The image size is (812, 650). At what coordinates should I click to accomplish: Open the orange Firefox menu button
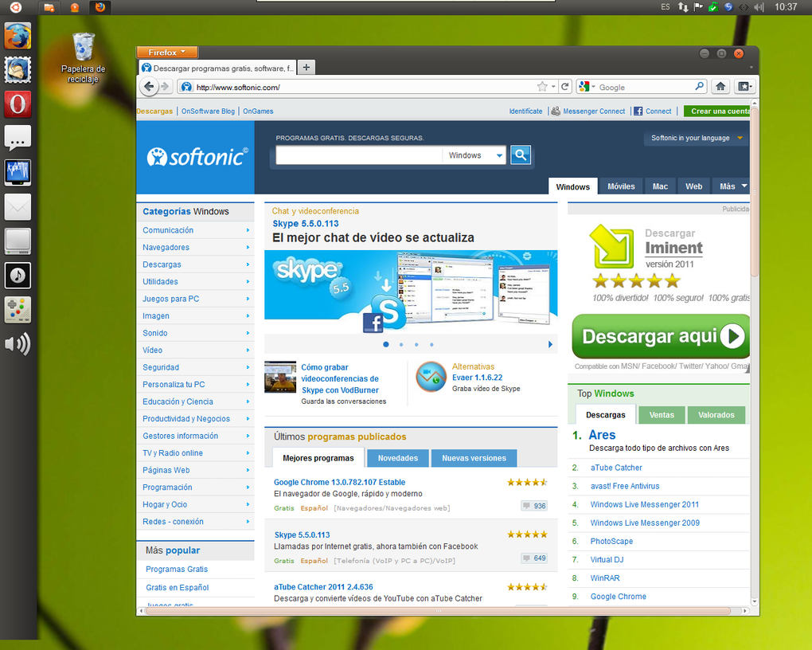coord(167,53)
